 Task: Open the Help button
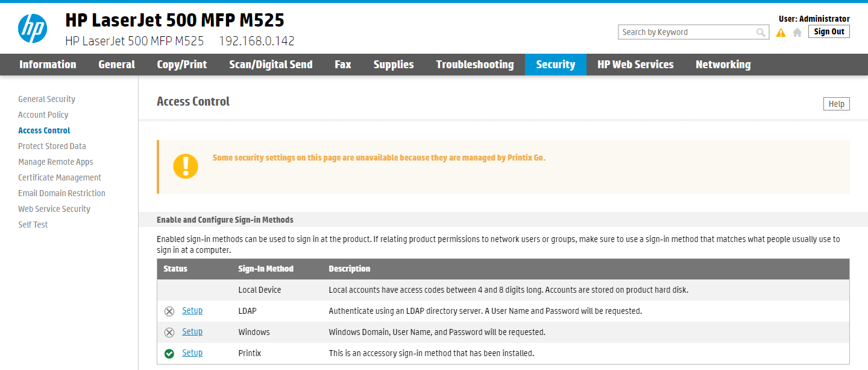coord(836,104)
